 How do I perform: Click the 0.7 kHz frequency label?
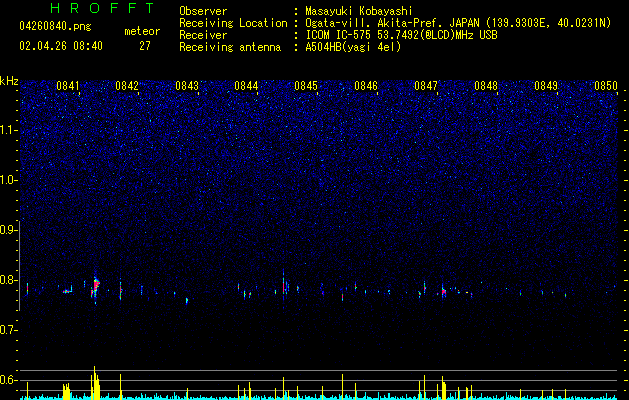point(8,330)
